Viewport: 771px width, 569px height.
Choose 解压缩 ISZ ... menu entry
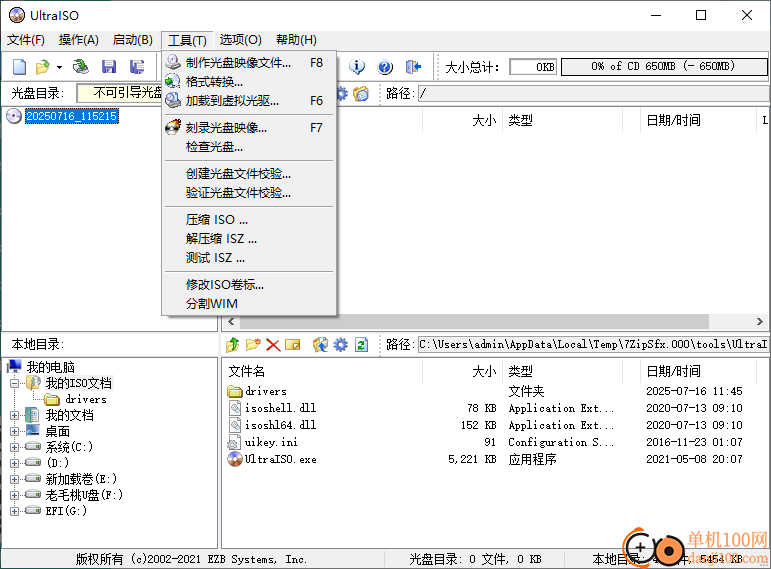(x=249, y=239)
